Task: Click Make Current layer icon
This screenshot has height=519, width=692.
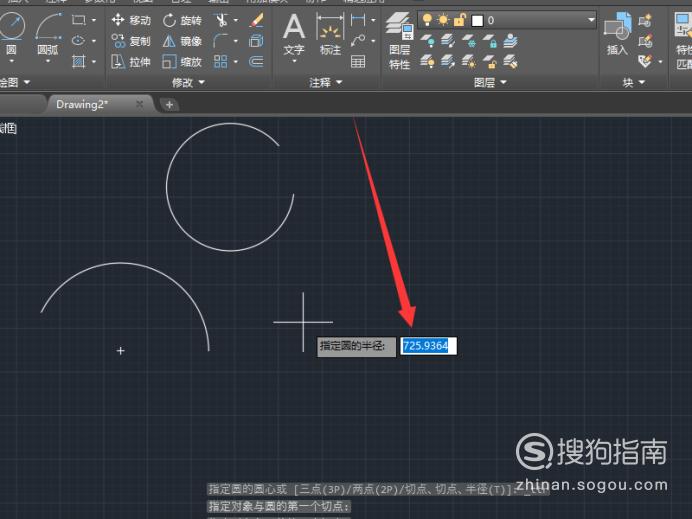Action: pyautogui.click(x=510, y=41)
